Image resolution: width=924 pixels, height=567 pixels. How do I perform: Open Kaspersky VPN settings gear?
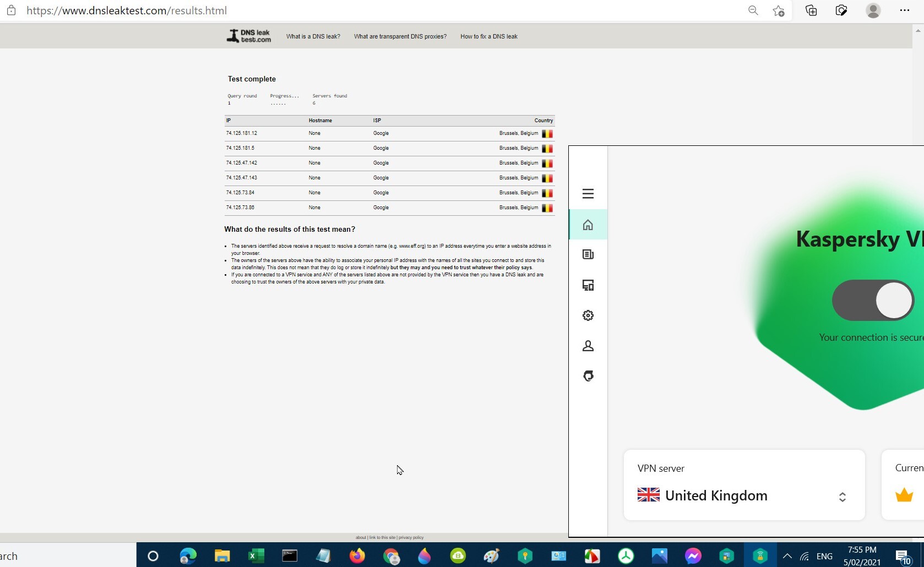pyautogui.click(x=588, y=315)
